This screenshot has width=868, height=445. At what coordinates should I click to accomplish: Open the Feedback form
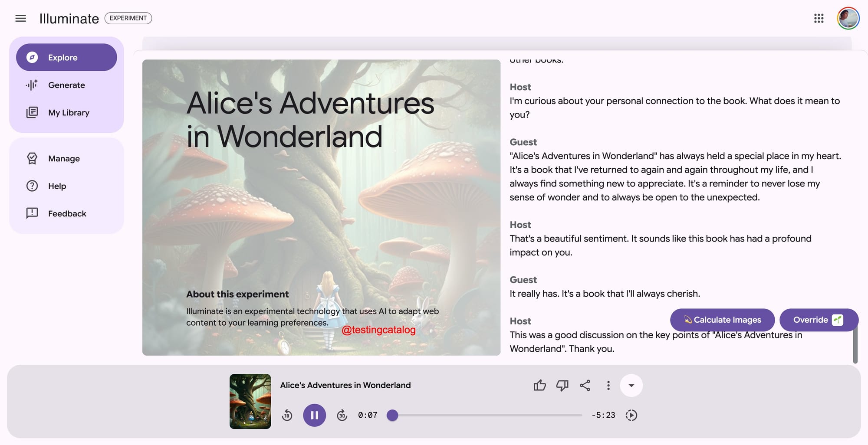point(66,213)
